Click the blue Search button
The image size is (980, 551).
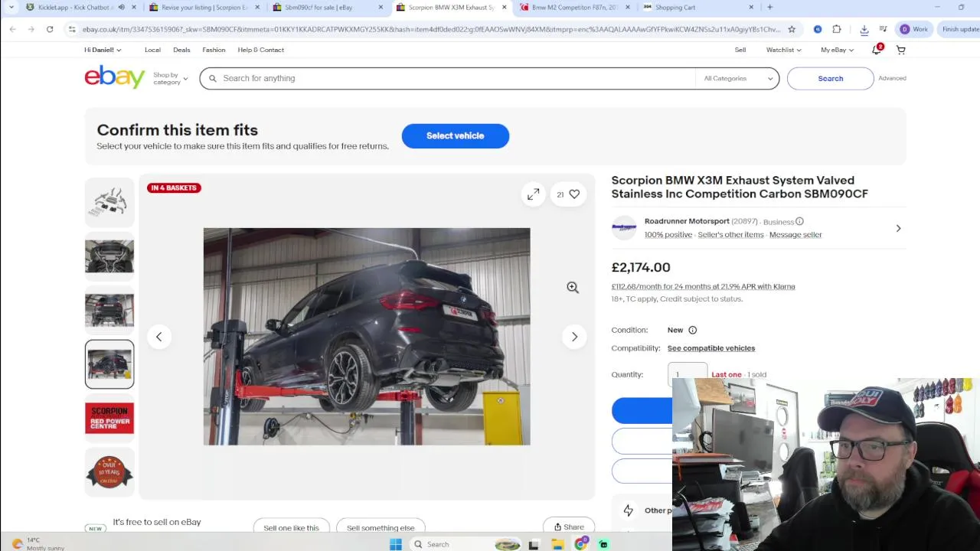pyautogui.click(x=830, y=78)
